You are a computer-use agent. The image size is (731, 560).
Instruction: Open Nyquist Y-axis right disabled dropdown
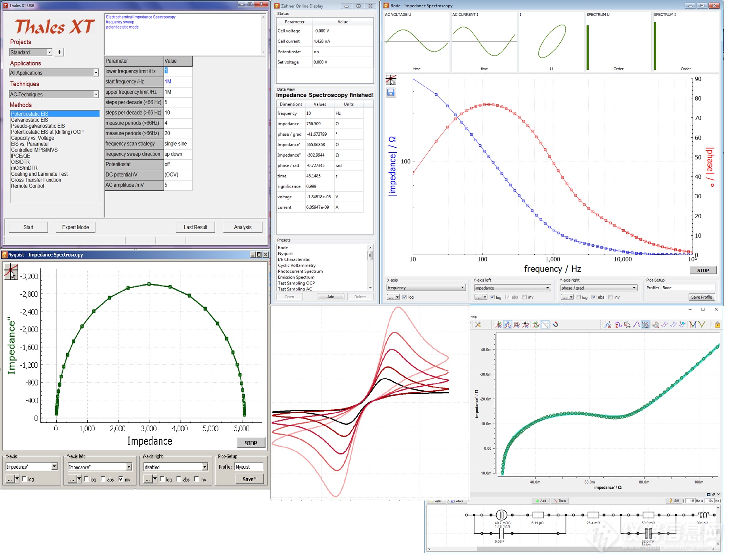tap(176, 467)
